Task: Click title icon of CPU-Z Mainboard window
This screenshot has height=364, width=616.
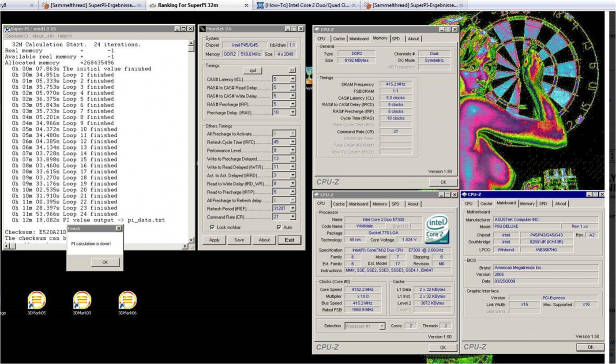Action: click(x=464, y=195)
